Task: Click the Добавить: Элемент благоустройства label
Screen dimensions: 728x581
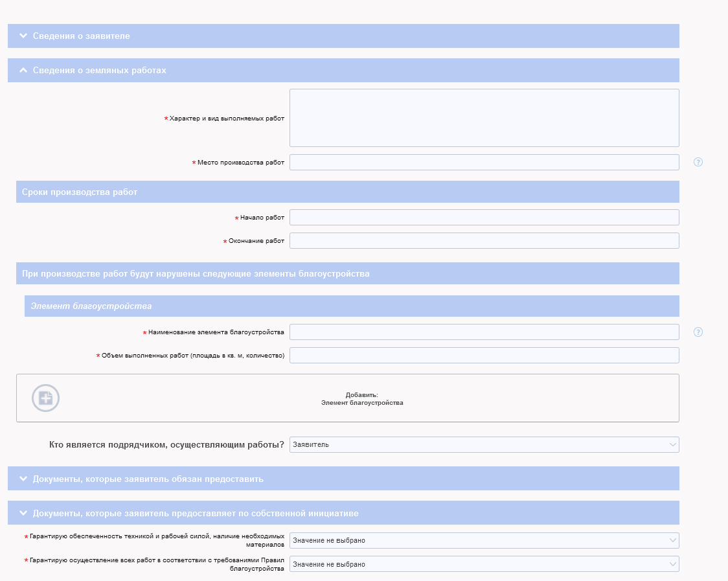Action: pyautogui.click(x=361, y=398)
